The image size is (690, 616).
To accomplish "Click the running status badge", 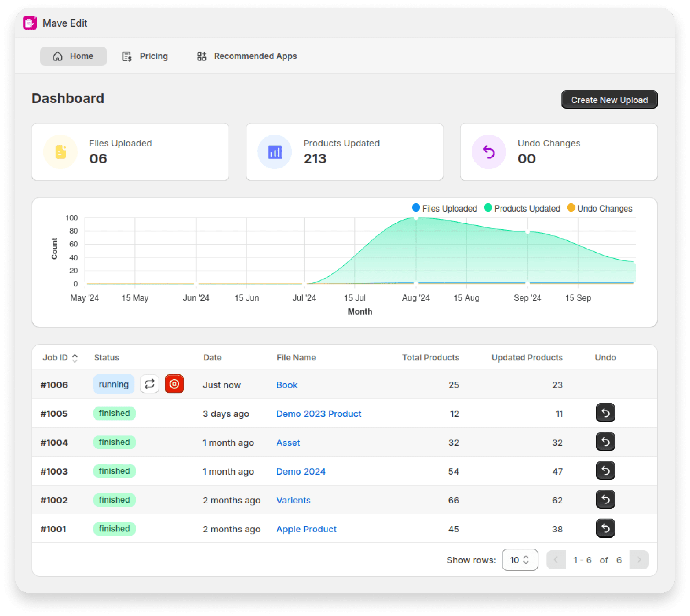I will pyautogui.click(x=114, y=384).
